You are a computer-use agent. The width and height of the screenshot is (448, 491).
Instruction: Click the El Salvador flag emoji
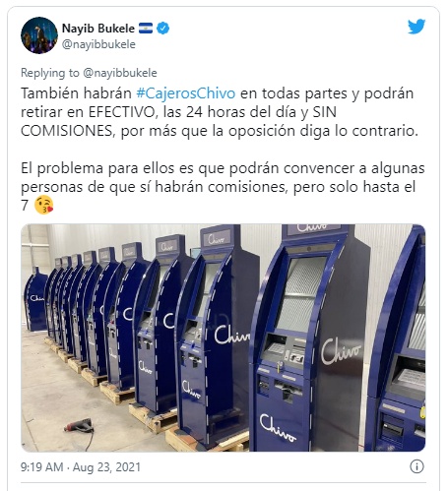click(x=146, y=29)
